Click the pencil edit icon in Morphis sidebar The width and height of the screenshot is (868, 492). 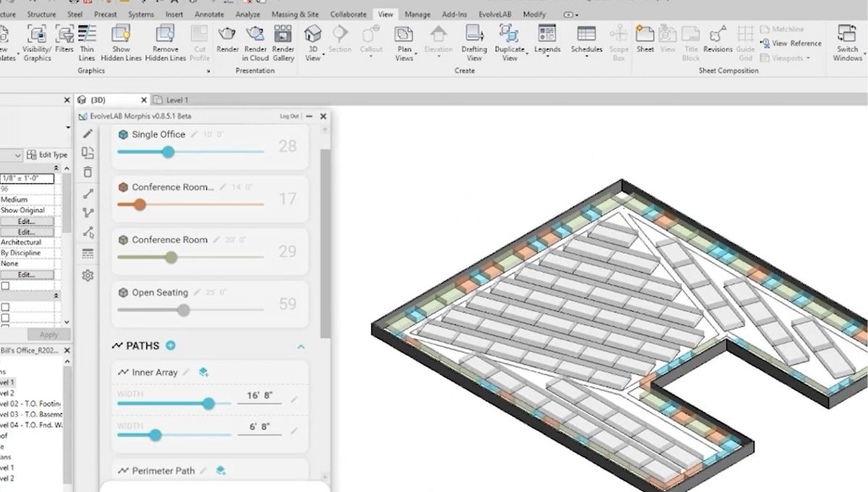pos(88,134)
